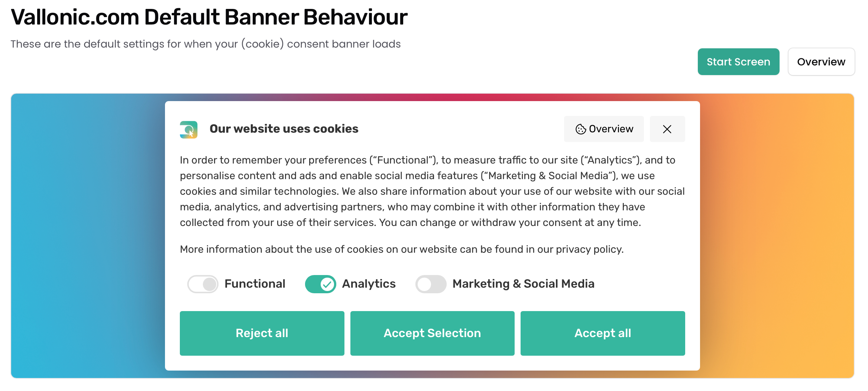Image resolution: width=868 pixels, height=391 pixels.
Task: Click the 'Our website uses cookies' heading
Action: [284, 129]
